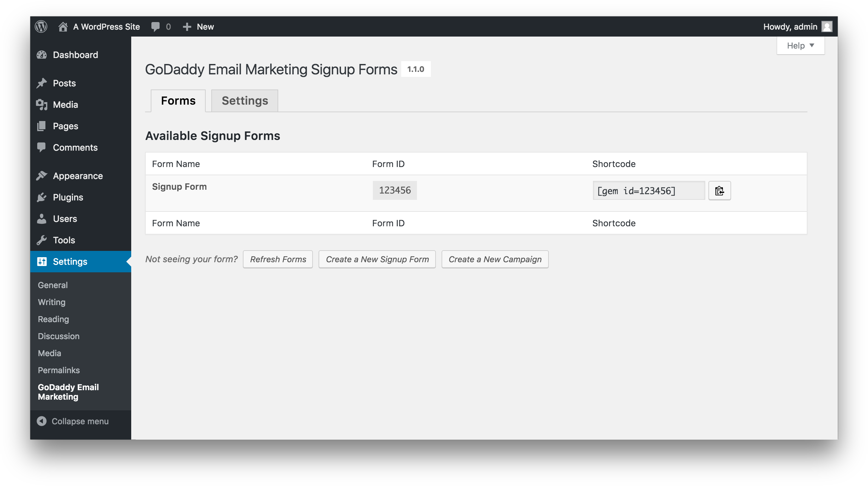Viewport: 868px width, 486px height.
Task: Click the Posts pushpin icon
Action: [x=42, y=83]
